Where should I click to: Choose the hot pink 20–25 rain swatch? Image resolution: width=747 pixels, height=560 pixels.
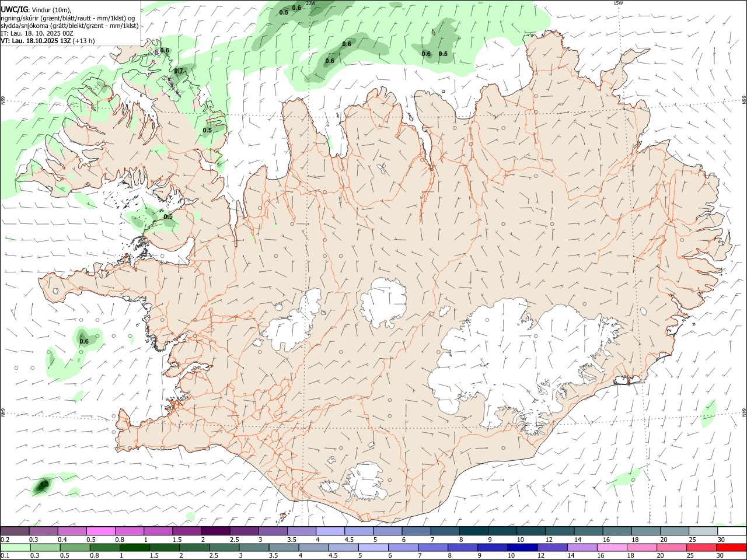point(671,547)
